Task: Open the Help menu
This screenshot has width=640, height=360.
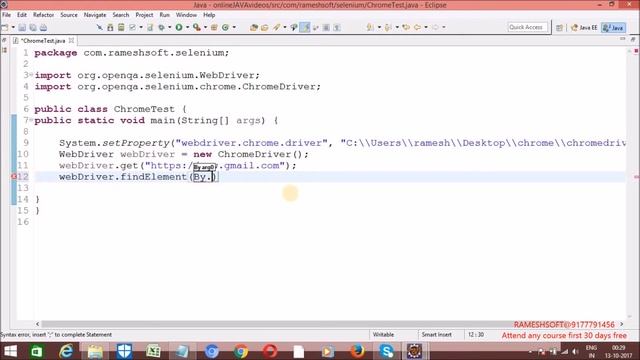Action: [x=209, y=15]
